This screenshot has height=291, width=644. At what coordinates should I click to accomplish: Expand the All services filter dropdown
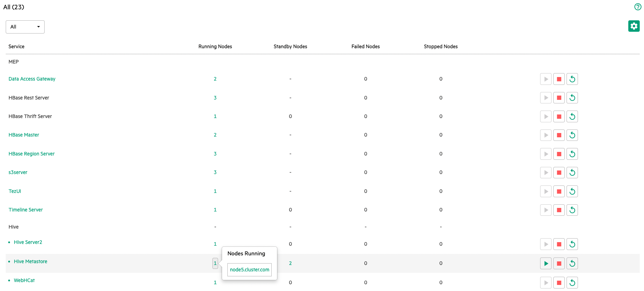(x=25, y=27)
